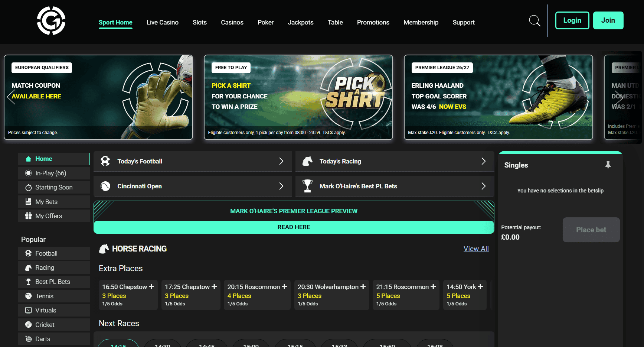Go to Slots in the top navigation
Screen dimensions: 644x347
(200, 22)
